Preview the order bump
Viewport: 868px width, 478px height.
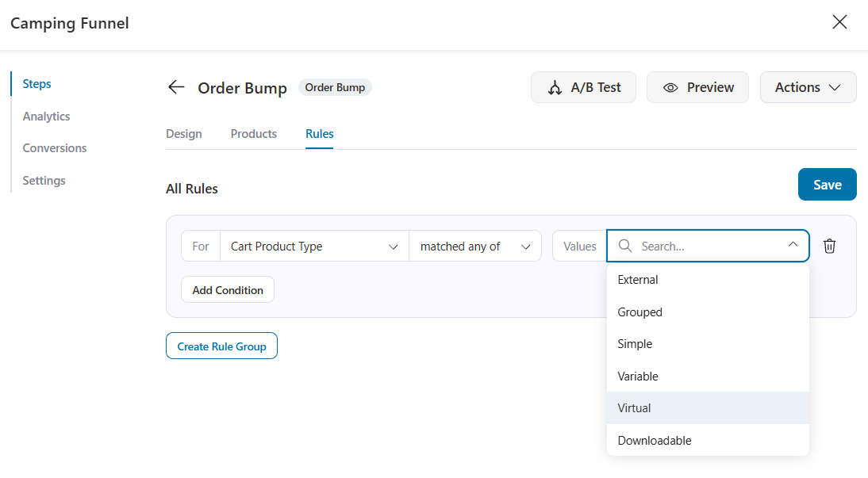coord(697,87)
